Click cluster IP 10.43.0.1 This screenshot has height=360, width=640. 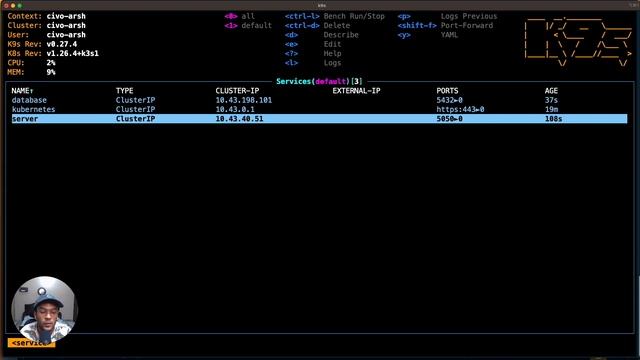click(x=235, y=109)
